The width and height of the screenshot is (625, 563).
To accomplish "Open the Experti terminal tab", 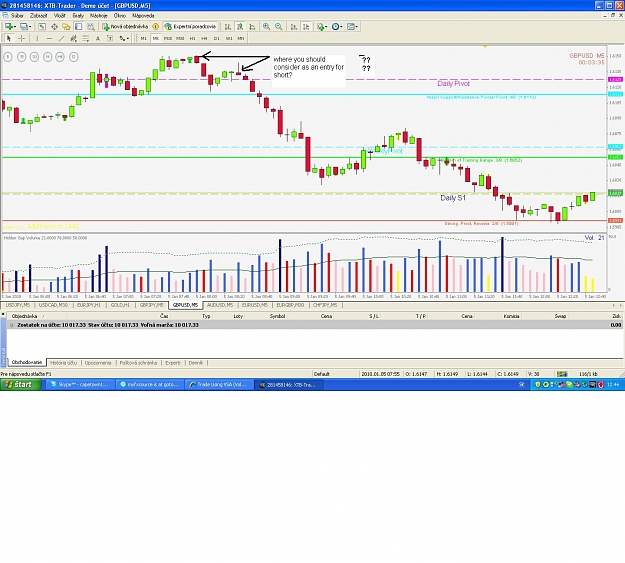I will (173, 363).
